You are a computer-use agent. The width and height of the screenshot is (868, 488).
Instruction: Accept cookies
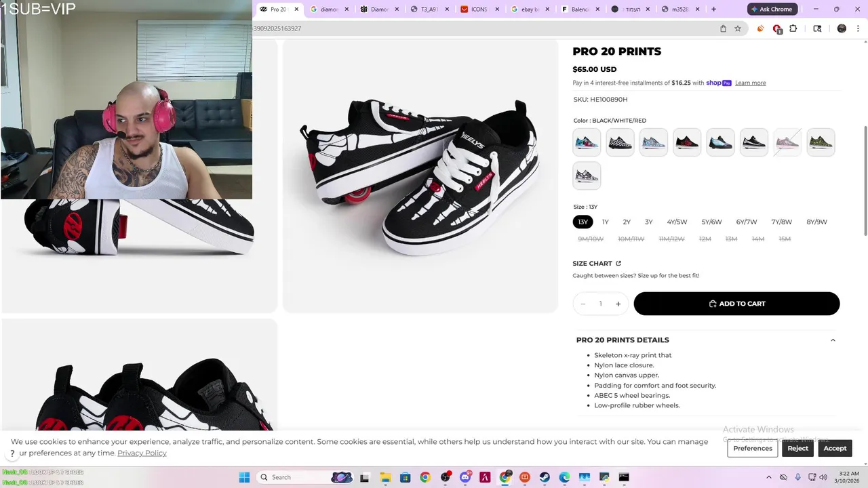(x=835, y=448)
